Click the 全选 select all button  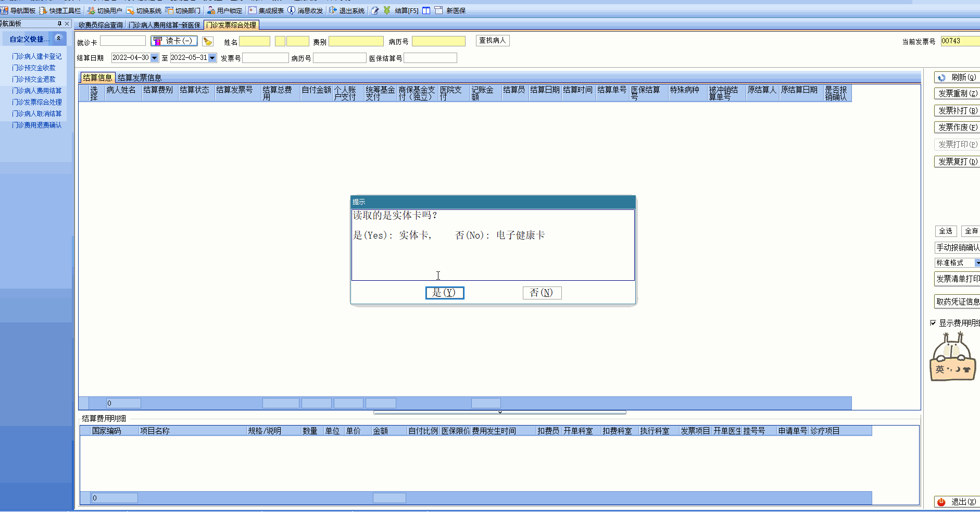946,231
